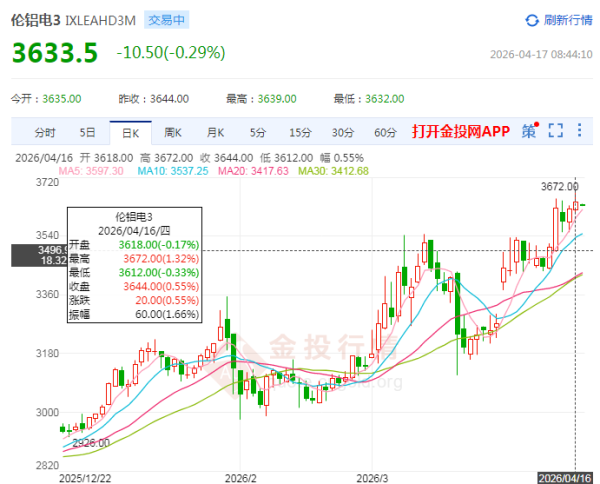This screenshot has height=484, width=600.
Task: Click the 交易中 status badge
Action: [166, 20]
